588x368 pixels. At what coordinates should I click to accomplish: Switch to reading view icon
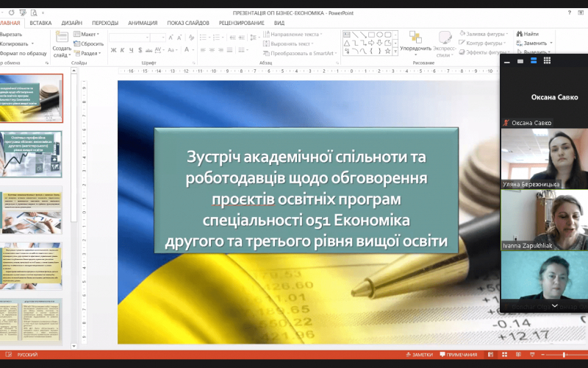(518, 355)
